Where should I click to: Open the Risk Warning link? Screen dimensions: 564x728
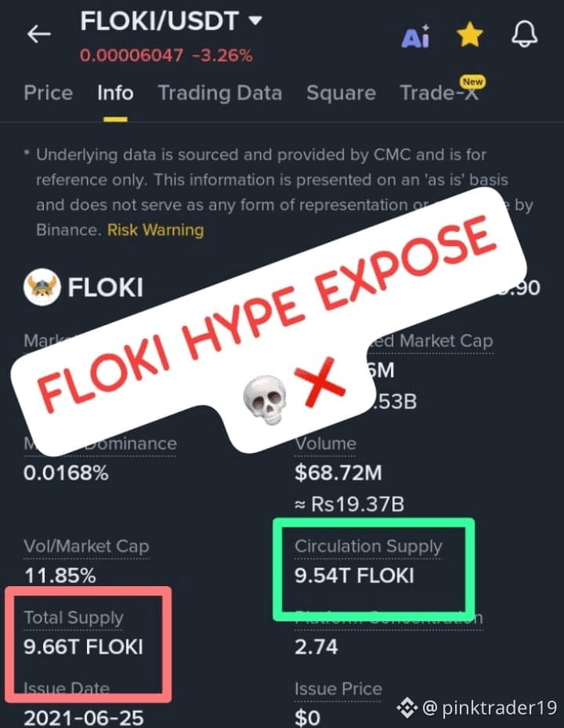tap(155, 230)
